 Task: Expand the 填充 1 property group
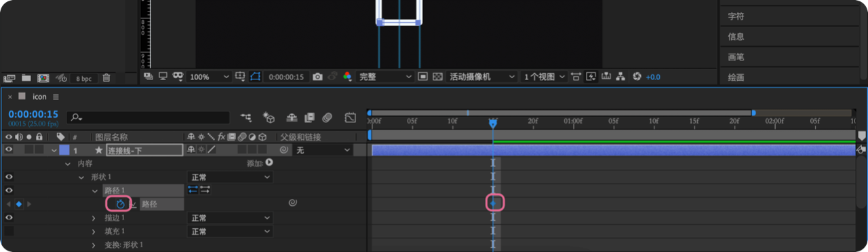[x=94, y=231]
